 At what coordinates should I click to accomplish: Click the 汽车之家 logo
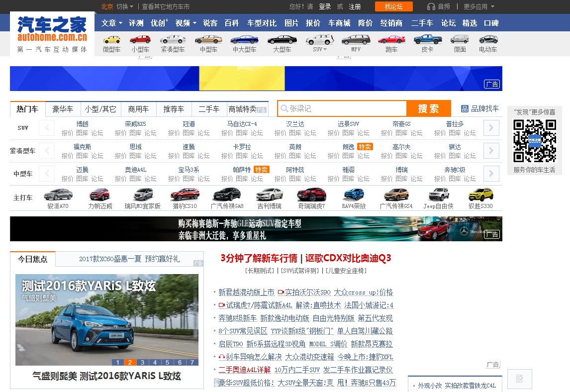pyautogui.click(x=52, y=25)
